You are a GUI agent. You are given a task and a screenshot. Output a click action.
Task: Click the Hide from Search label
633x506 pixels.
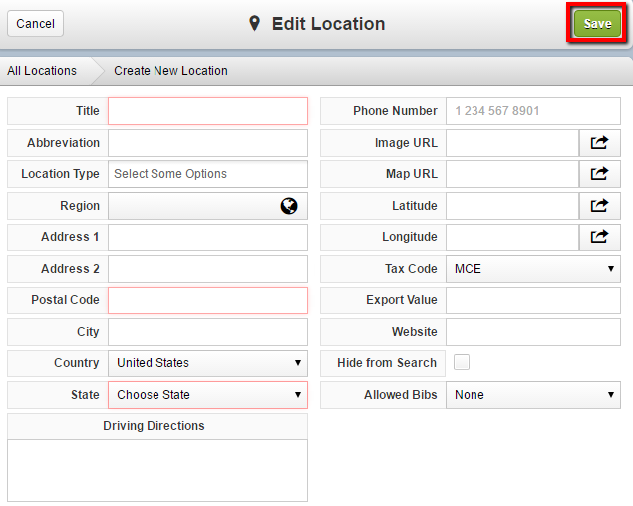pyautogui.click(x=387, y=363)
